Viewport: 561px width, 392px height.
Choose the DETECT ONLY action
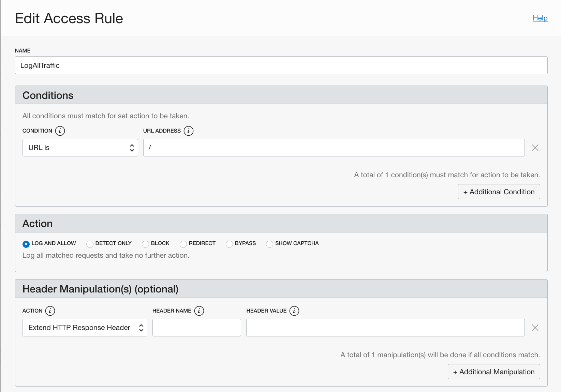point(90,244)
